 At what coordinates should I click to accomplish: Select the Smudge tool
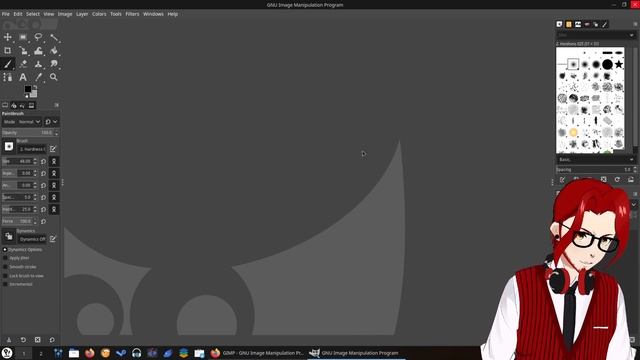pyautogui.click(x=54, y=64)
